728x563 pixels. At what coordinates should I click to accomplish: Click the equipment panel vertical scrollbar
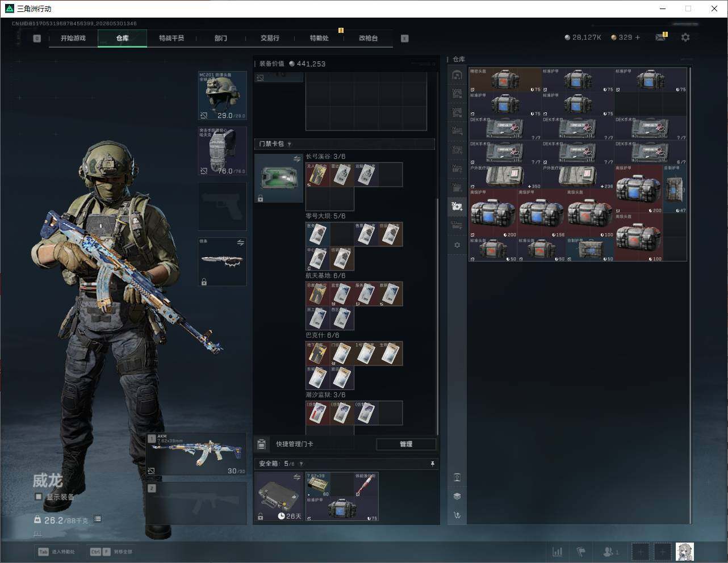436,317
